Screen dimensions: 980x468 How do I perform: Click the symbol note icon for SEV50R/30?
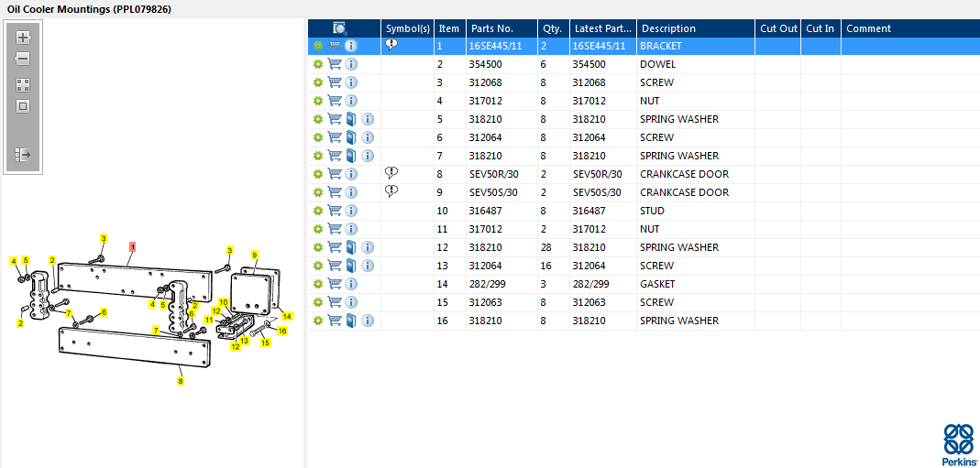click(x=391, y=173)
